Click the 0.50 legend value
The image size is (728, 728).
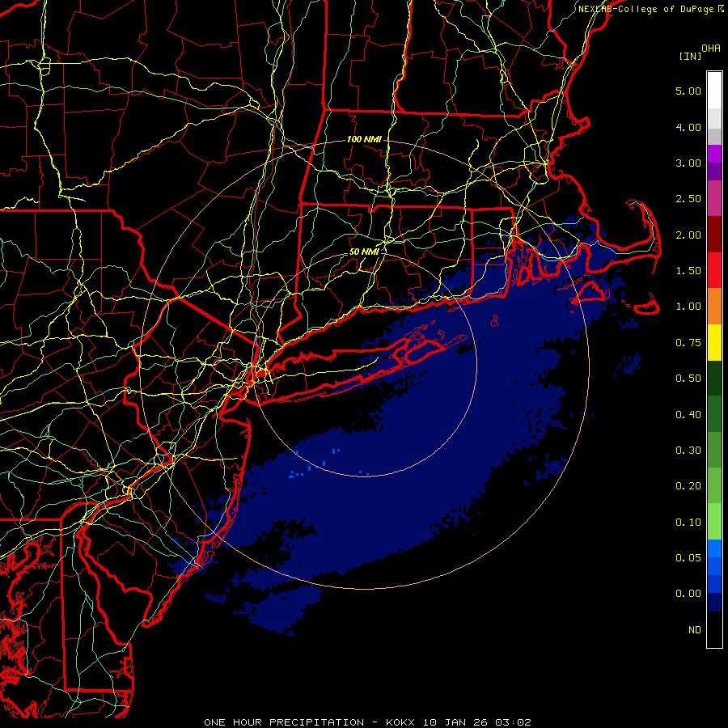[x=688, y=379]
